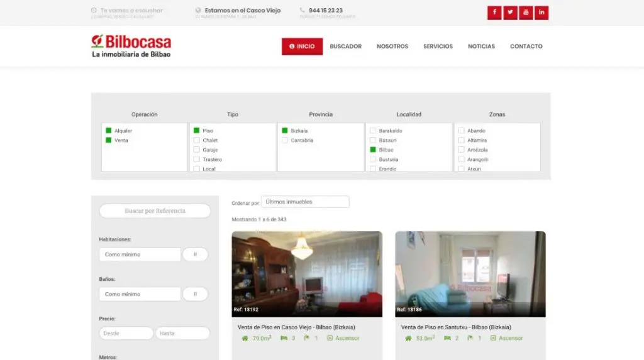
Task: Click the location icon beside Casco Viejo
Action: pyautogui.click(x=198, y=10)
